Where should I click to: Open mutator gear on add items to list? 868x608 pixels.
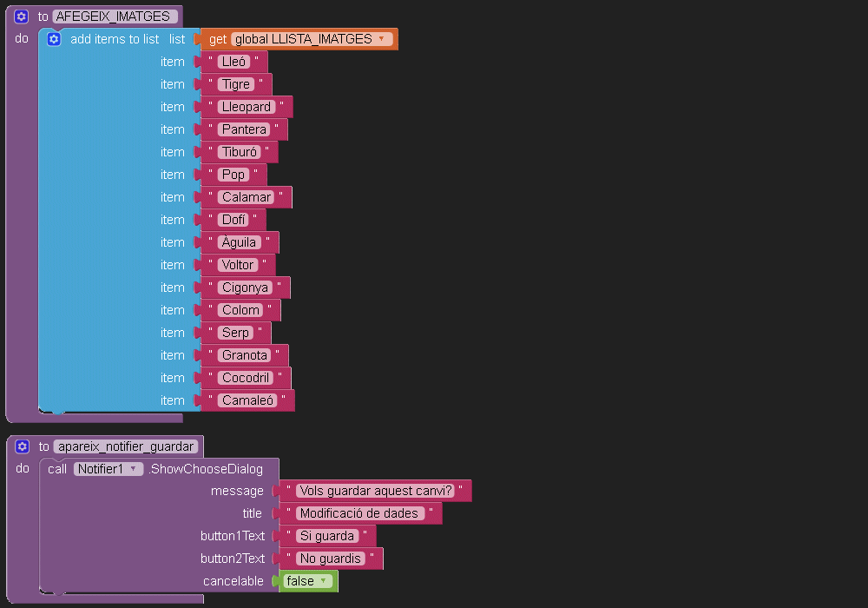point(54,39)
